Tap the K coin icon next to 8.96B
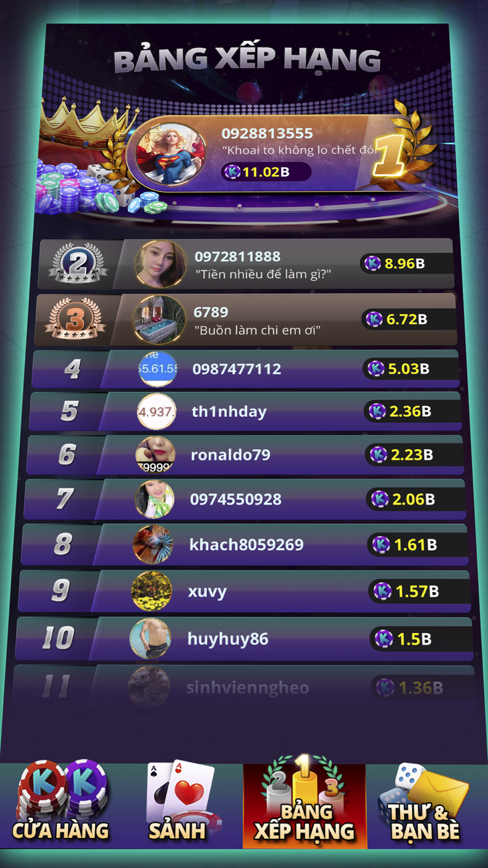 pos(373,264)
